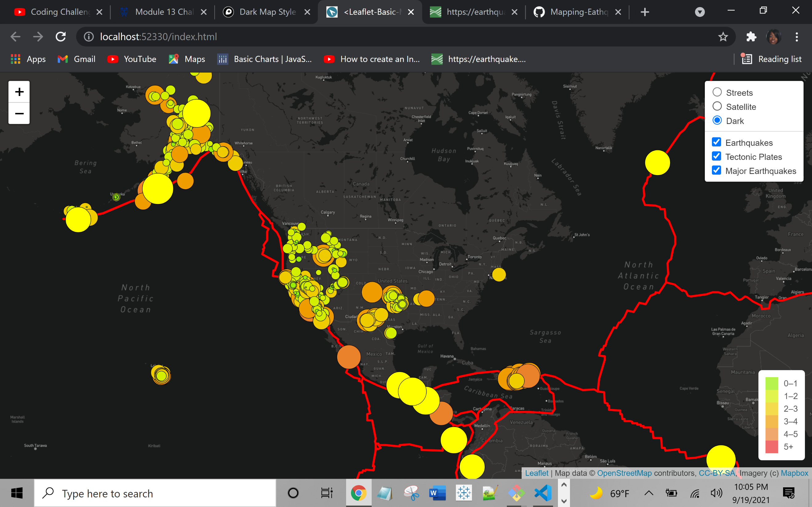Viewport: 812px width, 507px height.
Task: Open the battery status tray icon
Action: pyautogui.click(x=671, y=493)
